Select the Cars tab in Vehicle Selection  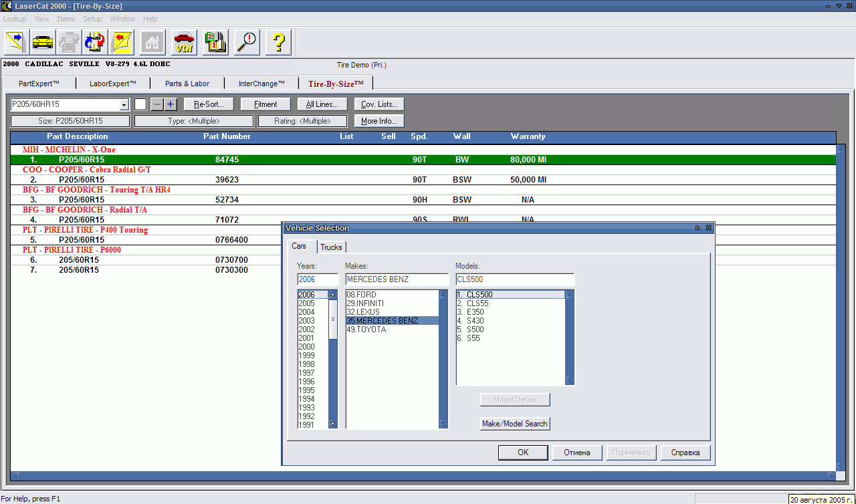pos(299,246)
